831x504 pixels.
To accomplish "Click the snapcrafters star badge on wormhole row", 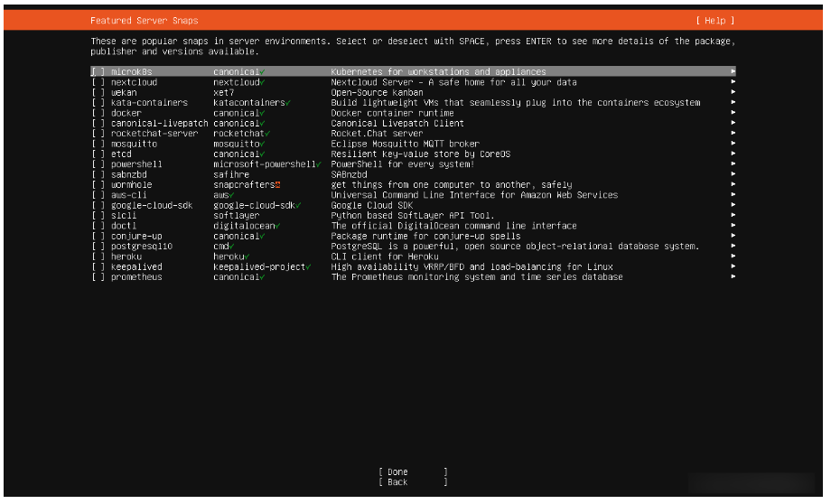I will [x=277, y=184].
